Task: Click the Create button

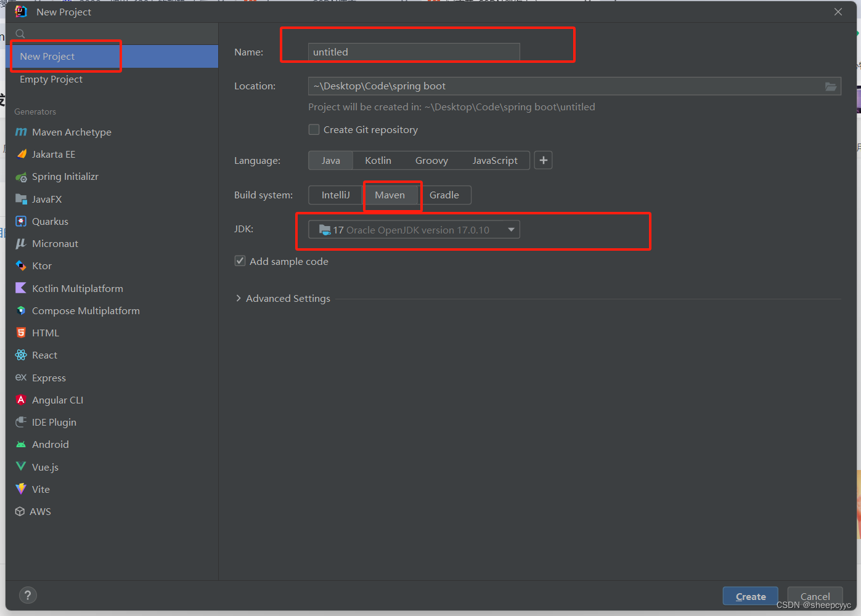Action: click(751, 596)
